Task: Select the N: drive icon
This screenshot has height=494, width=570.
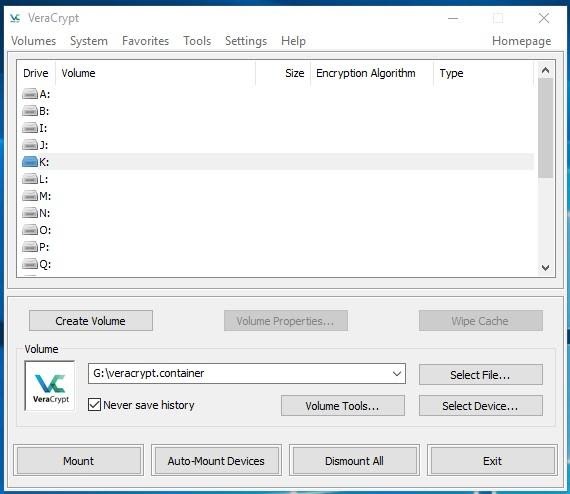Action: tap(30, 213)
